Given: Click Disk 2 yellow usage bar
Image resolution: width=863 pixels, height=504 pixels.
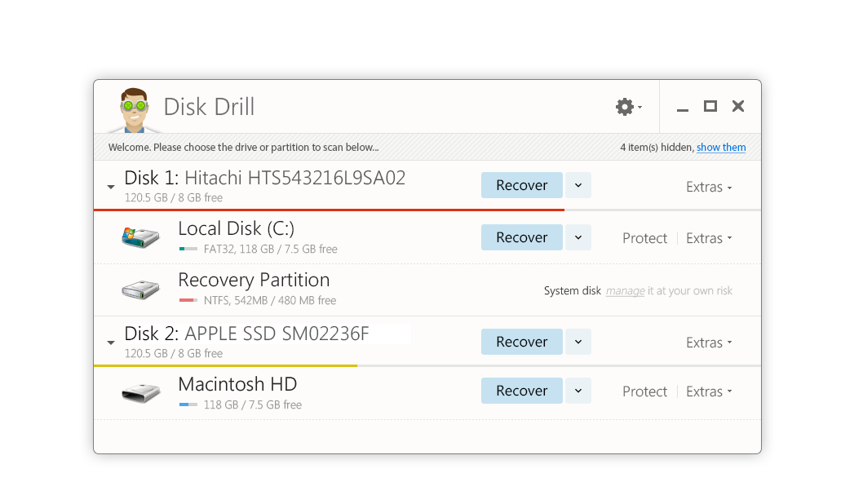Looking at the screenshot, I should tap(226, 365).
